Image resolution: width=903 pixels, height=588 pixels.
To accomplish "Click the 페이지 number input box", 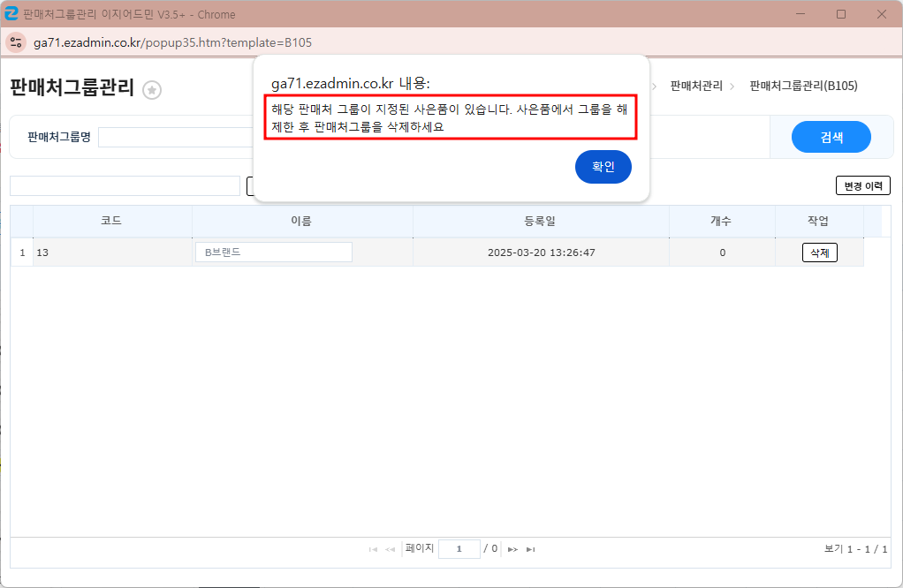I will (459, 549).
